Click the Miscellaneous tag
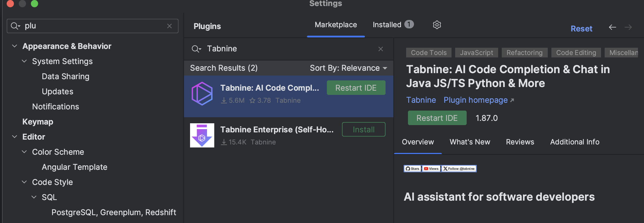Image resolution: width=644 pixels, height=223 pixels. tap(621, 53)
